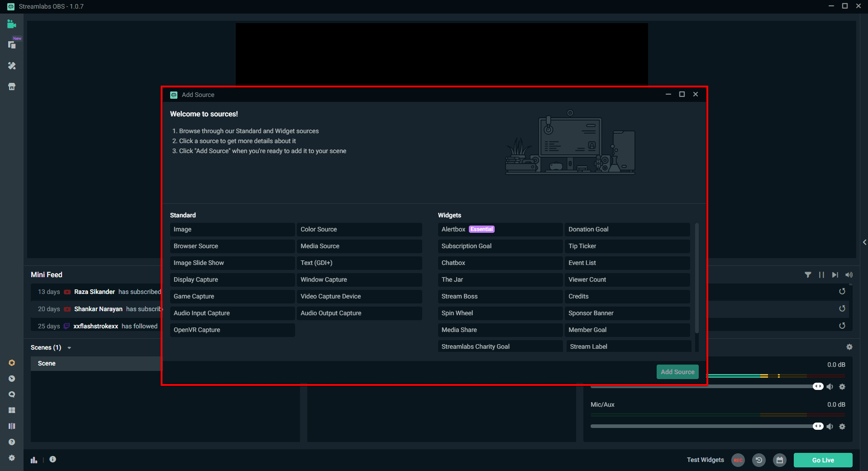Select OpenVR Capture source

pos(233,330)
